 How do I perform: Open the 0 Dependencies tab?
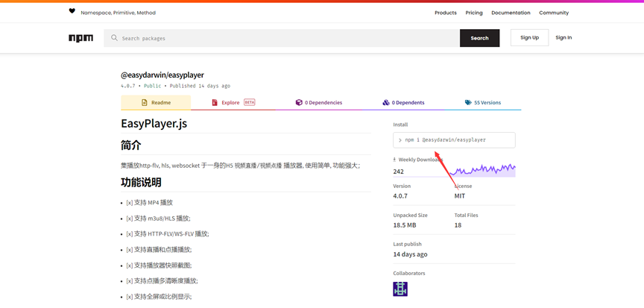coord(319,103)
